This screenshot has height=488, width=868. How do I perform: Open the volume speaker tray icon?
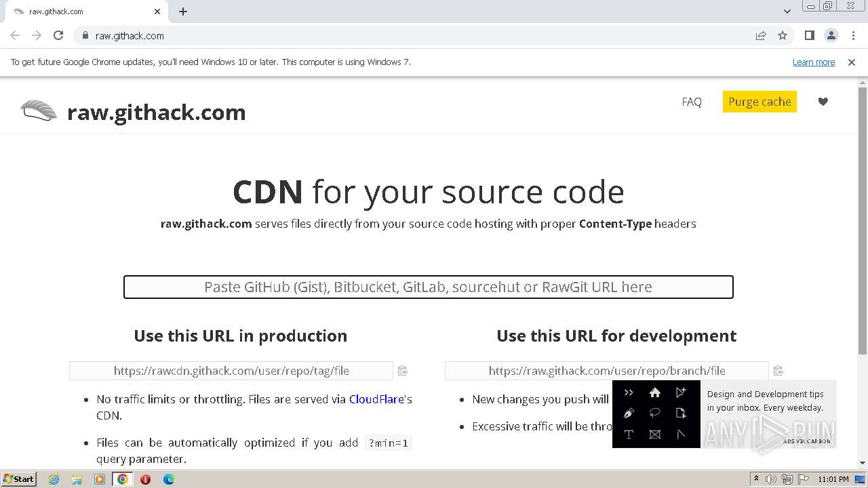point(771,479)
